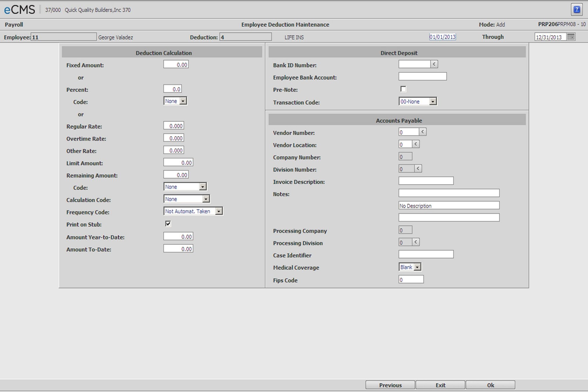Select the Medical Coverage dropdown
This screenshot has height=392, width=588.
409,267
